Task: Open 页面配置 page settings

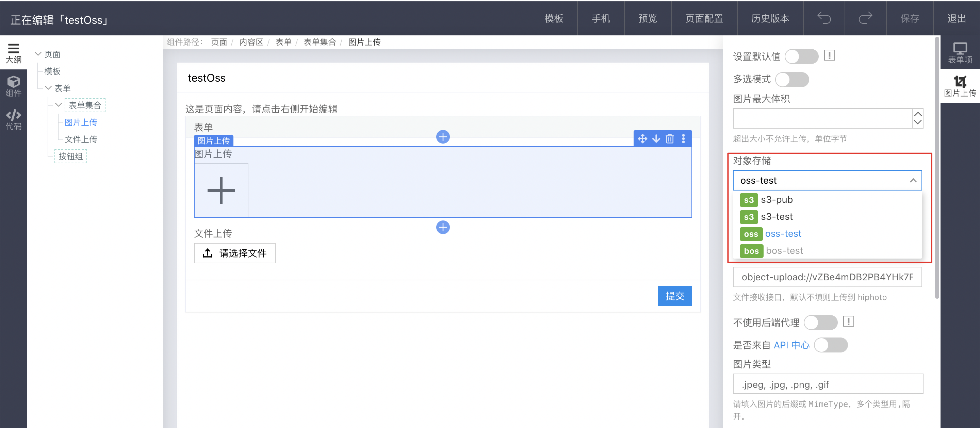Action: pyautogui.click(x=704, y=18)
